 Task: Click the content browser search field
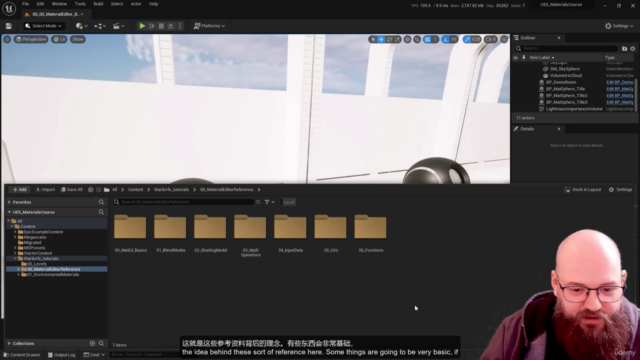point(184,202)
